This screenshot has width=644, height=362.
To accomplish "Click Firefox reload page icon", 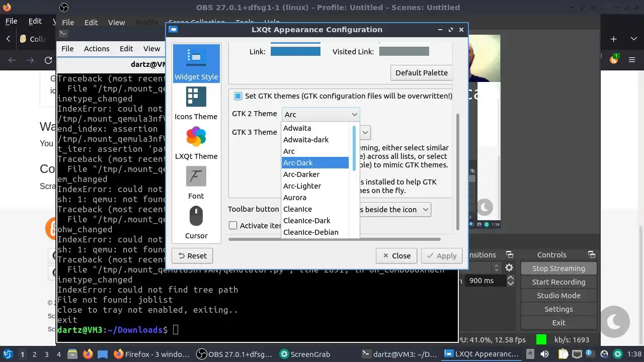I will pyautogui.click(x=48, y=60).
